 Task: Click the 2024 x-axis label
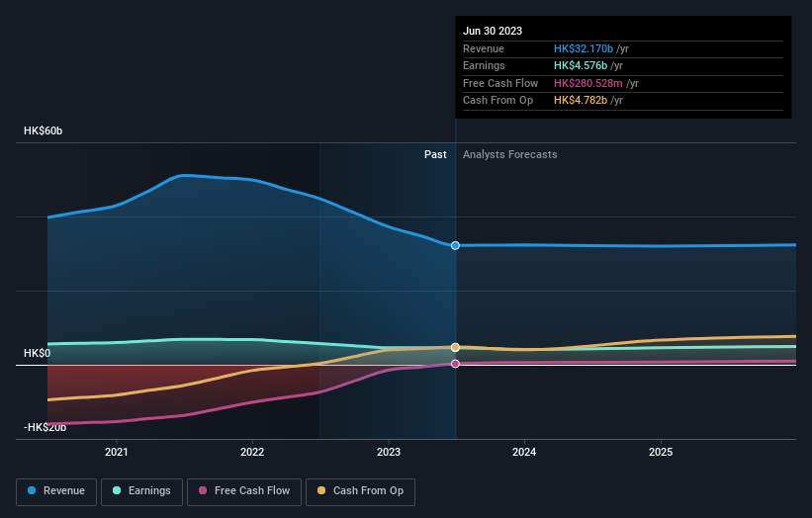[524, 452]
